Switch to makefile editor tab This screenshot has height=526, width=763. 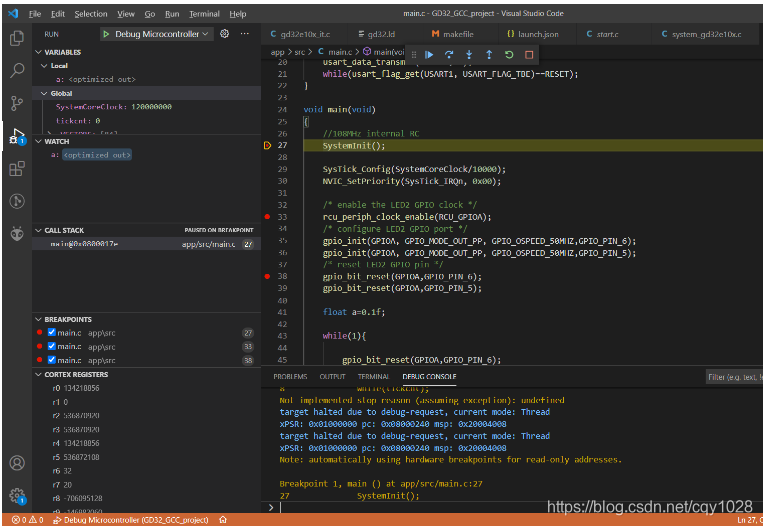coord(453,34)
